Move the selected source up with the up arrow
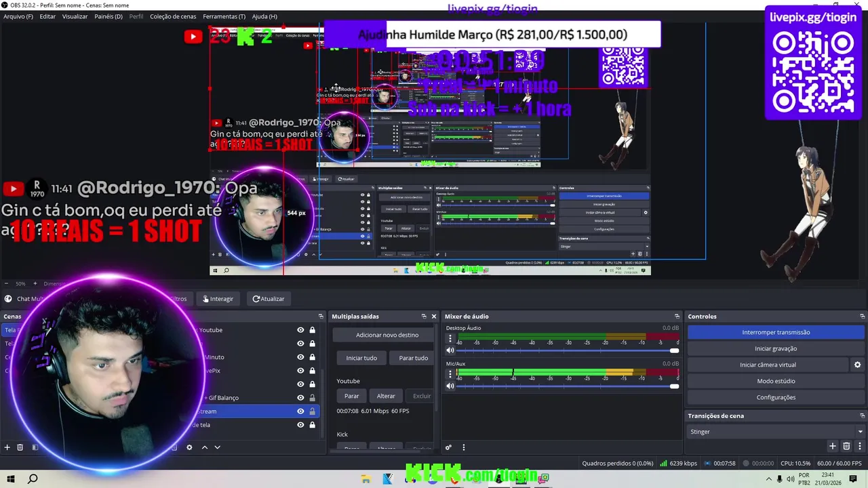This screenshot has width=868, height=488. point(205,447)
